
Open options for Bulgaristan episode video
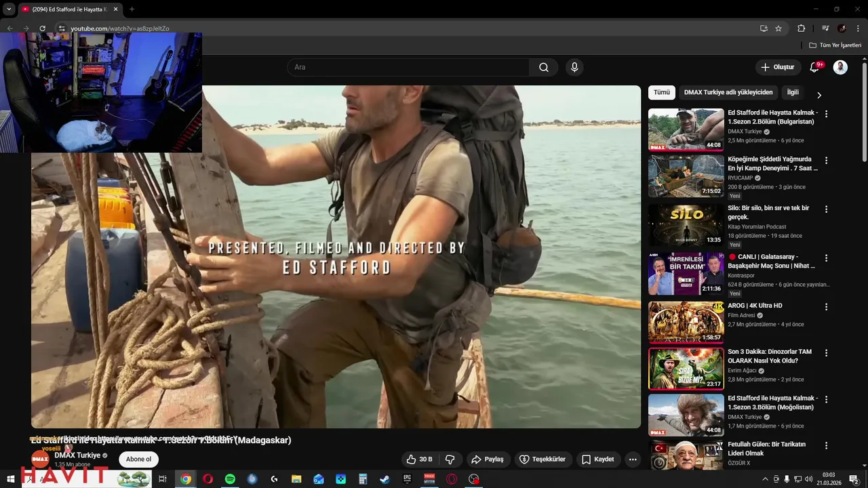pyautogui.click(x=826, y=114)
